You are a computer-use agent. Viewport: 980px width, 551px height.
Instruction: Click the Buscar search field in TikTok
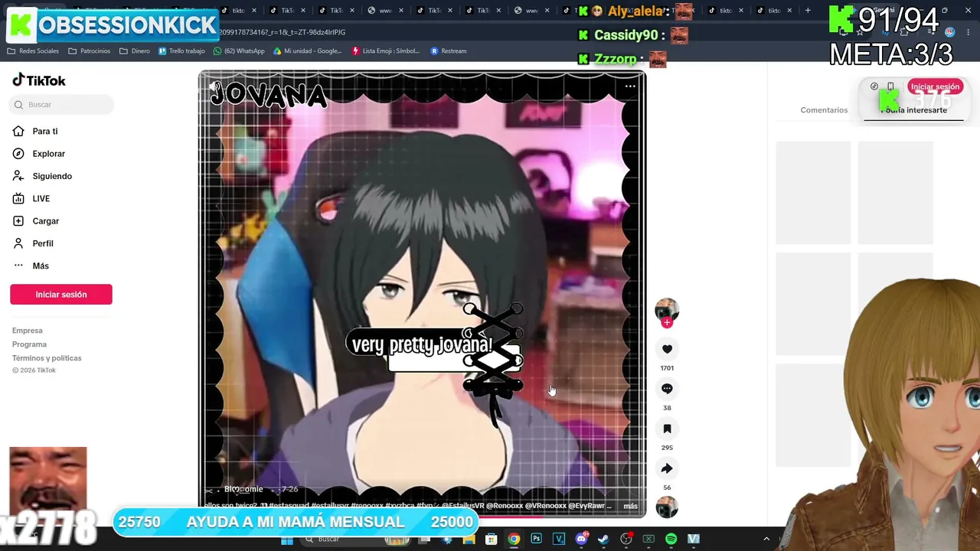(61, 105)
